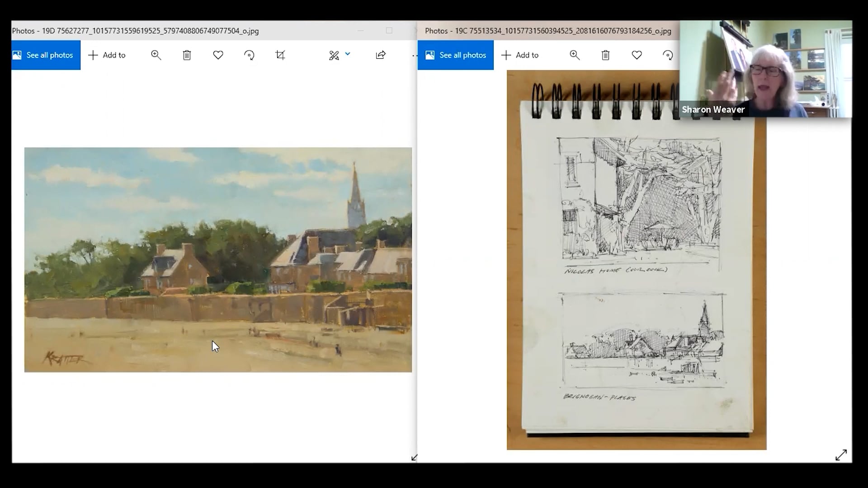Click fullscreen arrows in right window corner
This screenshot has height=488, width=868.
841,455
